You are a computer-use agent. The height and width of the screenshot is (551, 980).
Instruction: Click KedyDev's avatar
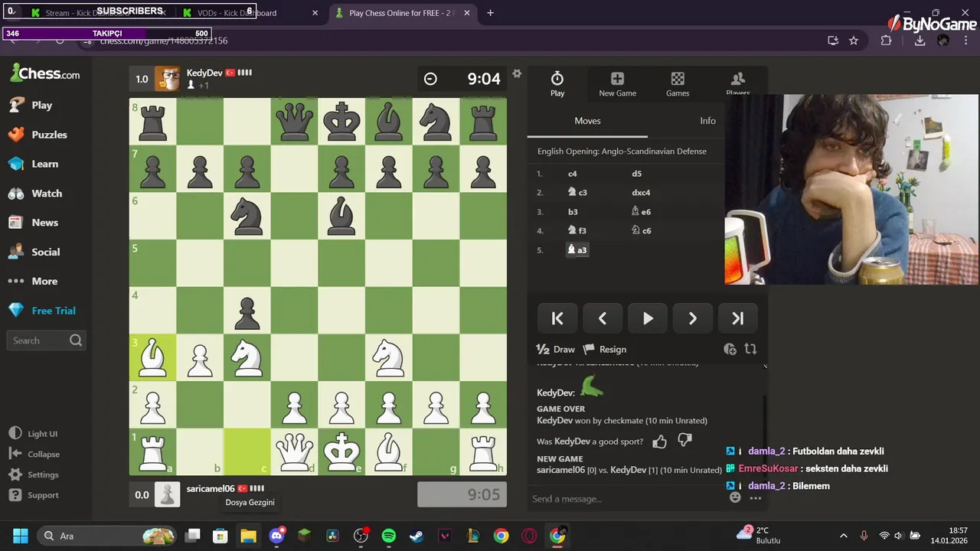[x=168, y=79]
